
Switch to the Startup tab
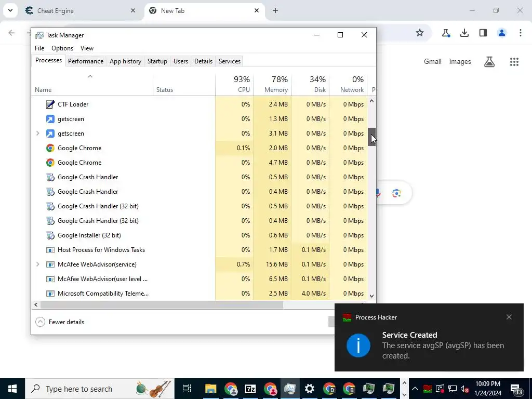pyautogui.click(x=157, y=61)
